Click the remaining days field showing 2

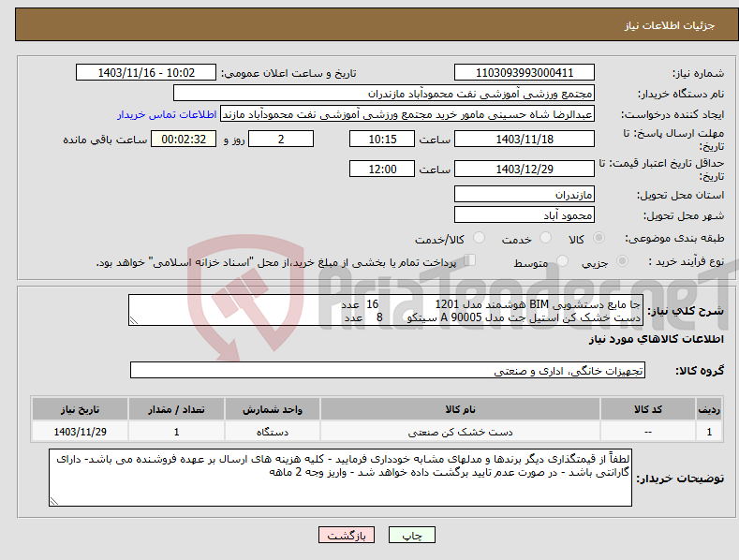pos(281,139)
